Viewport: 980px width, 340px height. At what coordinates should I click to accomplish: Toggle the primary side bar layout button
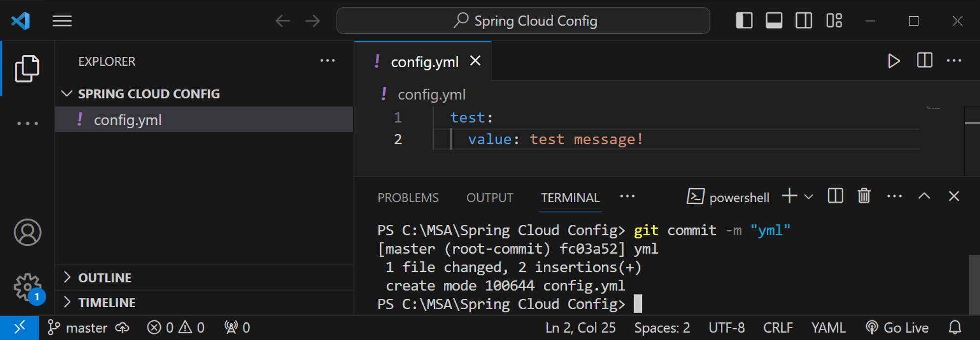pos(744,21)
